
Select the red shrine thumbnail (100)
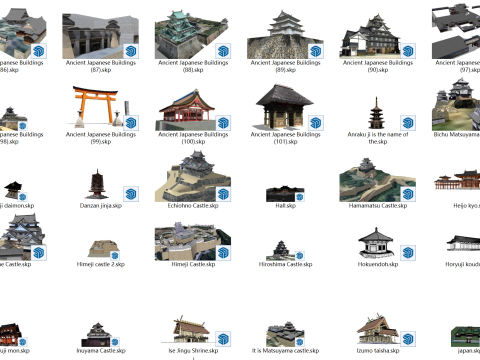click(193, 109)
